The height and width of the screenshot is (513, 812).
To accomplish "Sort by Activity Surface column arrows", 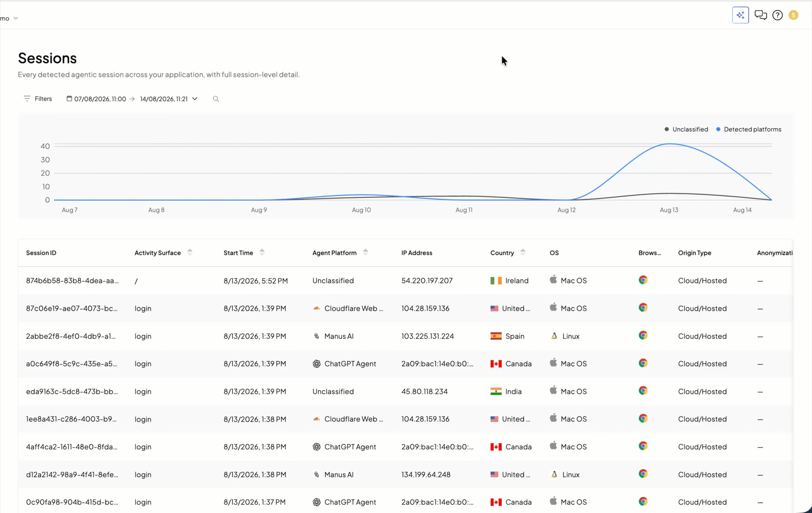I will point(190,252).
